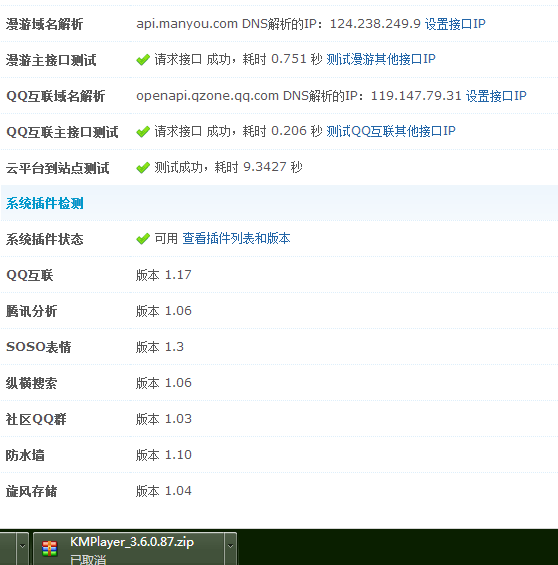Click 请求接口 成功，耗时 0.751 秒 text

pyautogui.click(x=238, y=59)
